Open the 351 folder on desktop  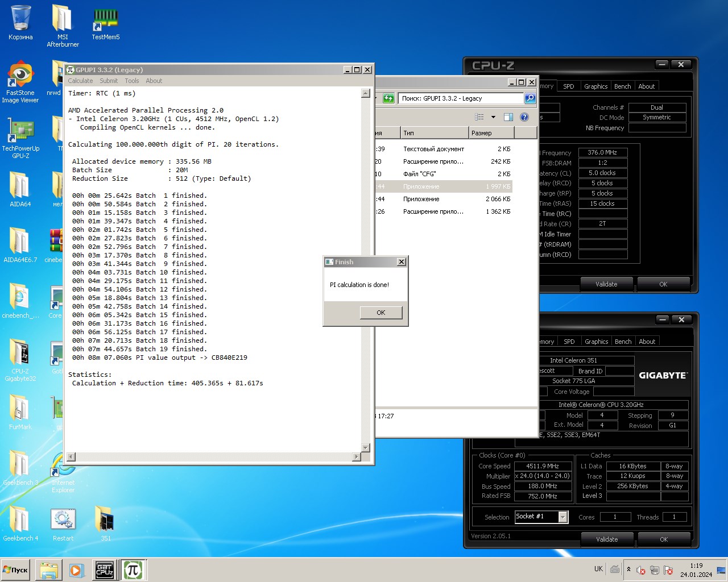(x=105, y=524)
